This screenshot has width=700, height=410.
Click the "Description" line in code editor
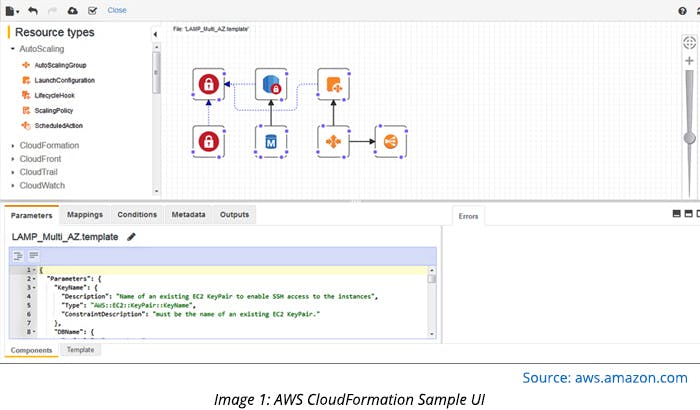pos(220,297)
